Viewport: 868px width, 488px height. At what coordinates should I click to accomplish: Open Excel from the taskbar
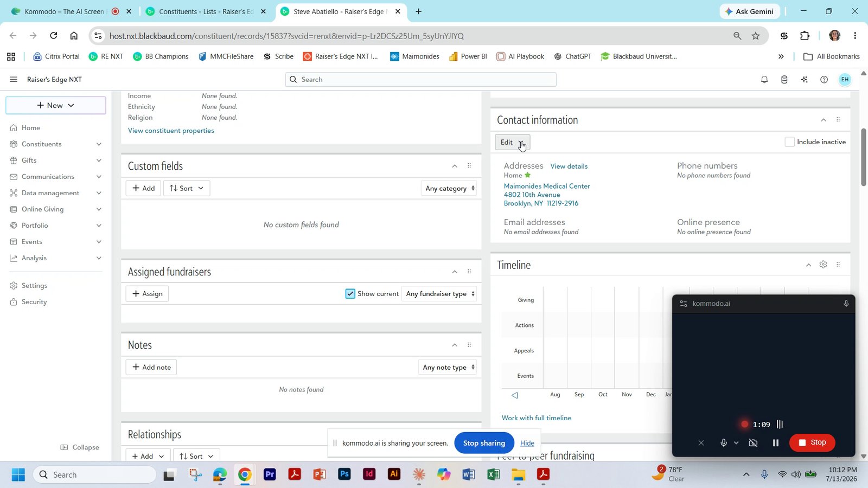(493, 475)
